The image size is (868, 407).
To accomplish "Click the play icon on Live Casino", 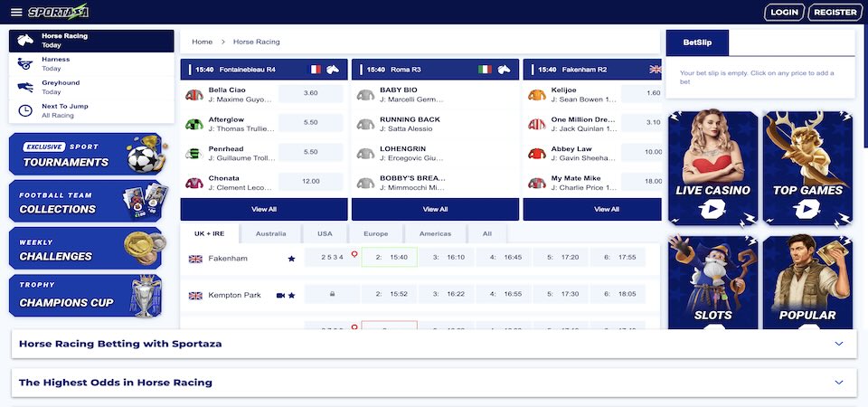I will 712,209.
